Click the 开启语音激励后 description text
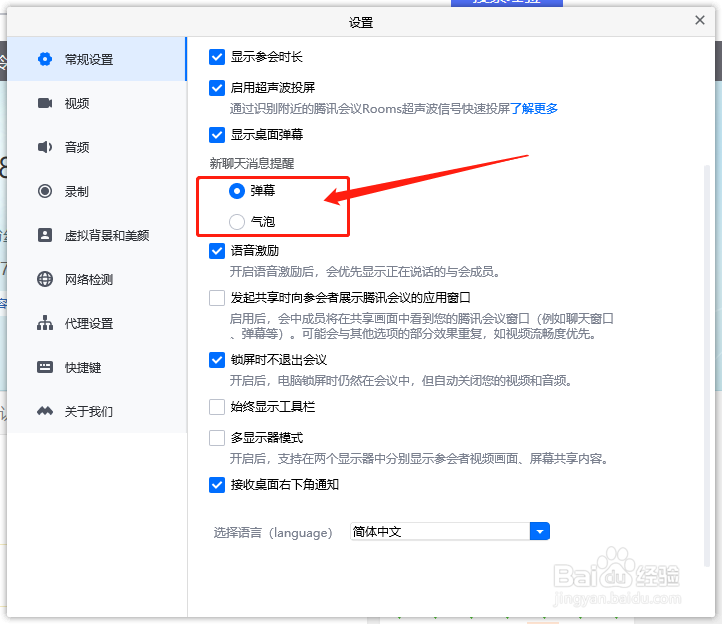722x624 pixels. pyautogui.click(x=365, y=272)
